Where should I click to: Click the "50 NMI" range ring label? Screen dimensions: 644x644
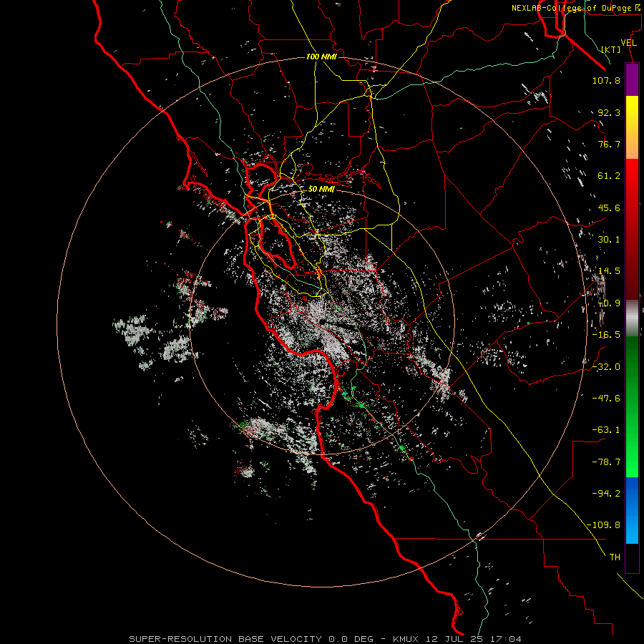coord(321,189)
